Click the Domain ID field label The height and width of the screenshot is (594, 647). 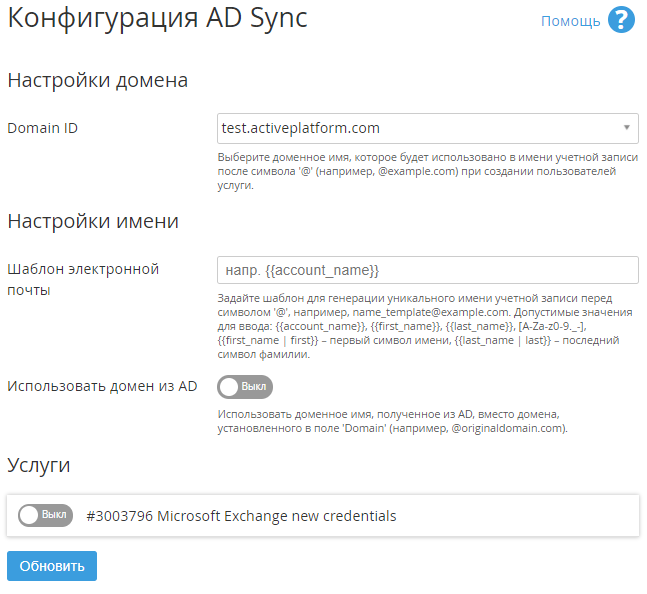pos(43,128)
